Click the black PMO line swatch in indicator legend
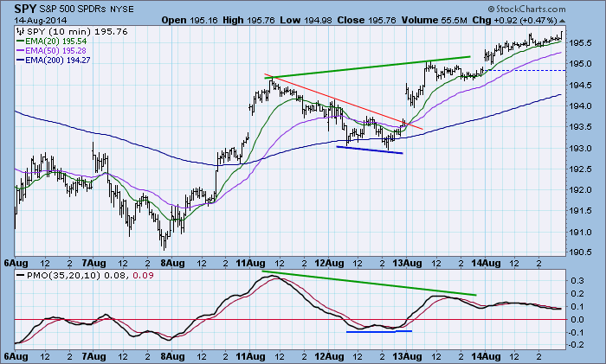 pos(21,275)
